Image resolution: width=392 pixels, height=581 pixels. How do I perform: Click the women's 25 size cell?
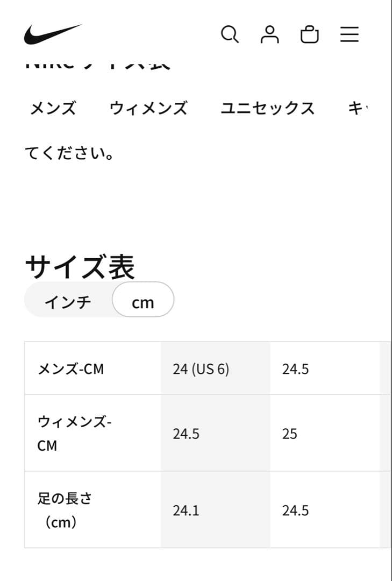290,434
